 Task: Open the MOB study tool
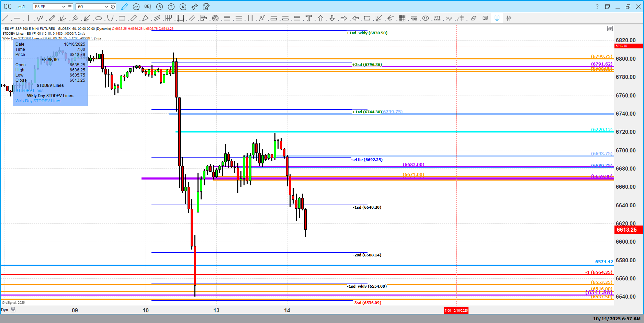click(x=414, y=18)
